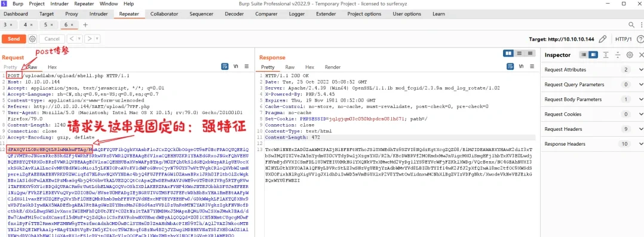Collapse all Inspector sections
The height and width of the screenshot is (237, 644).
click(x=617, y=55)
